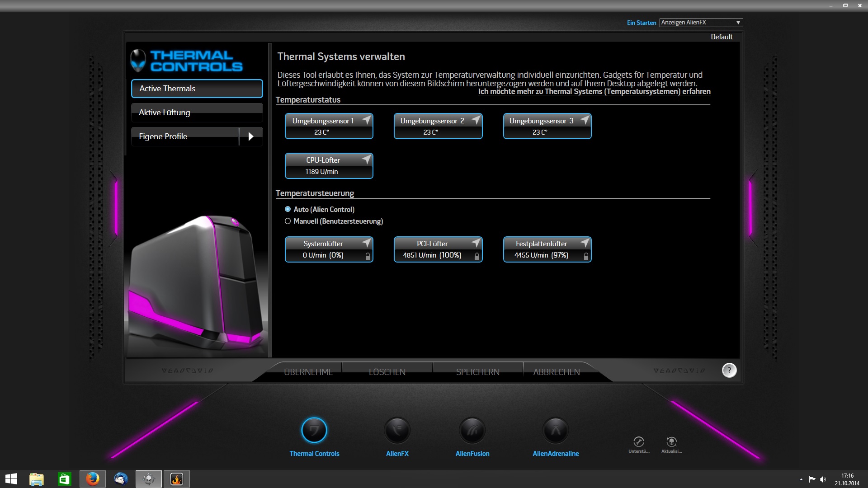Click the ABBRECHEN button
This screenshot has width=868, height=488.
557,372
